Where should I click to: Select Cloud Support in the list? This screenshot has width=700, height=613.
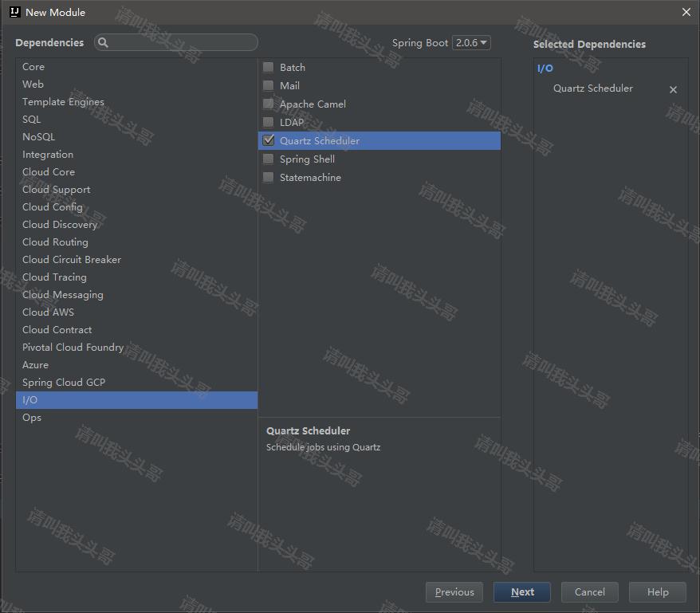[x=136, y=189]
